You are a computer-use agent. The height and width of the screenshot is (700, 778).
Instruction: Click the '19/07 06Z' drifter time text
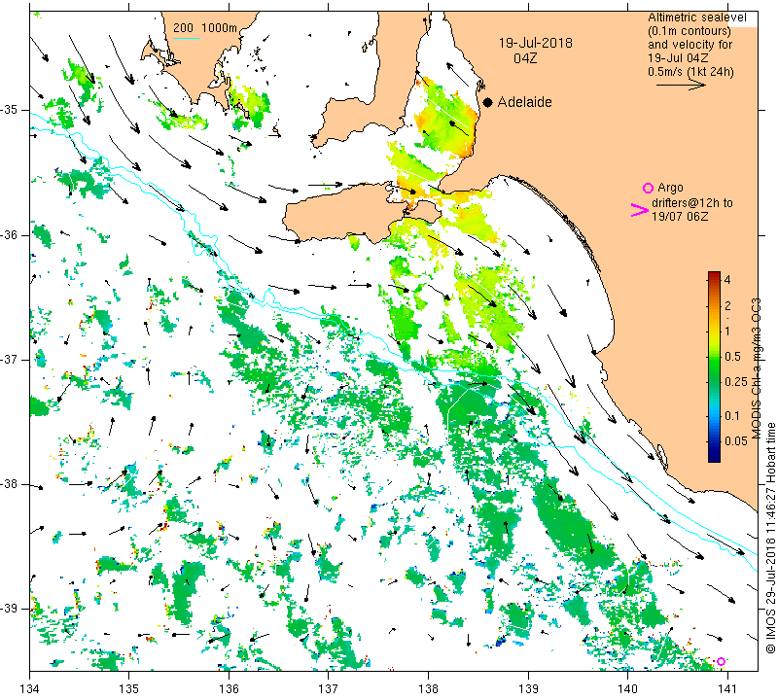click(x=680, y=216)
